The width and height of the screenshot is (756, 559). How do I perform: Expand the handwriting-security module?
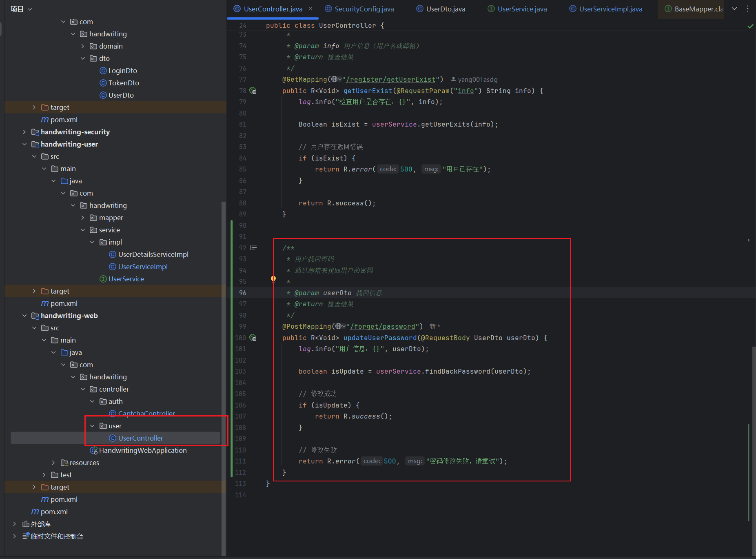click(x=24, y=132)
